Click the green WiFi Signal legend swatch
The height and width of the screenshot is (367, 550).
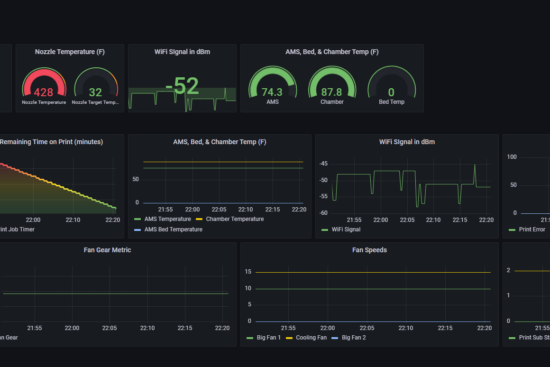pyautogui.click(x=324, y=230)
